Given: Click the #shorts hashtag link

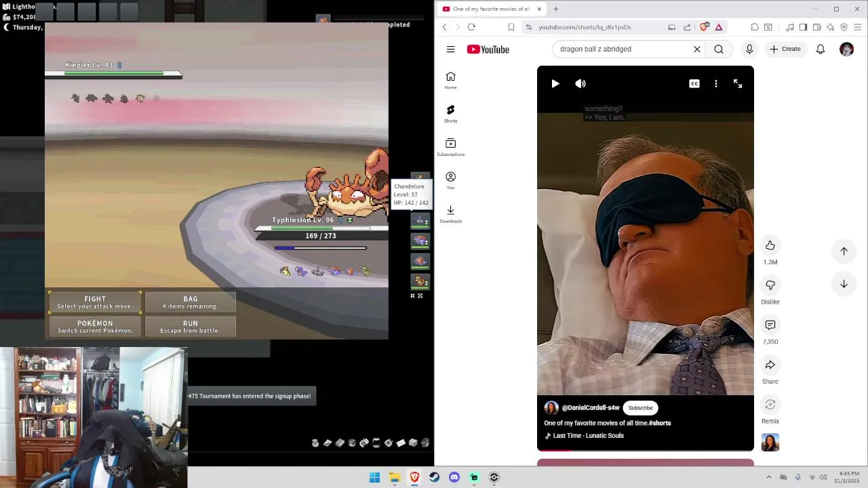Looking at the screenshot, I should pos(660,423).
